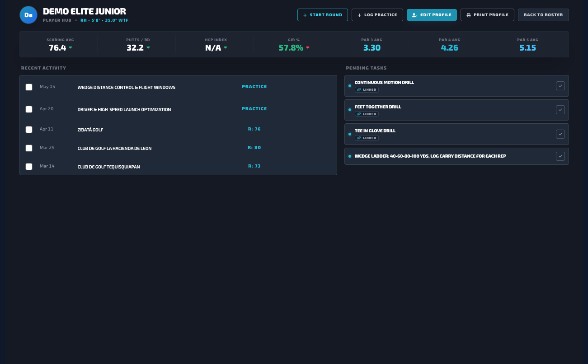This screenshot has width=588, height=364.
Task: Click the Demo Elite Junior player name
Action: point(85,11)
